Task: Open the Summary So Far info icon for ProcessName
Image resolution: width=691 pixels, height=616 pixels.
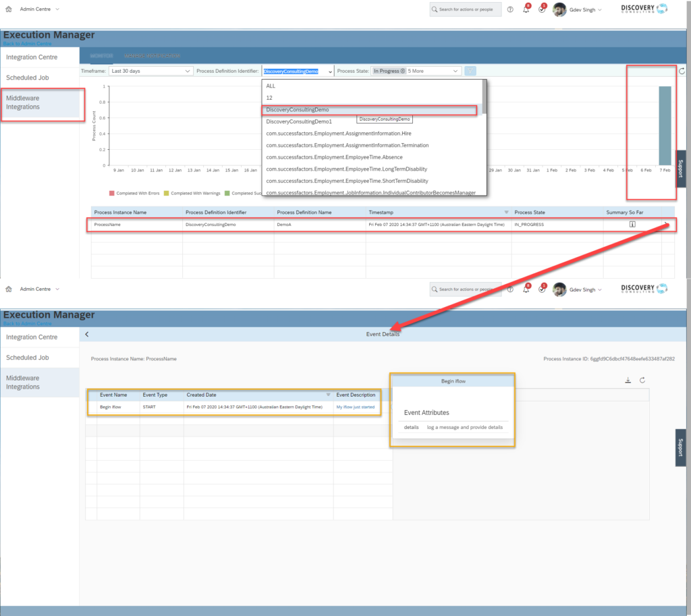Action: (x=632, y=224)
